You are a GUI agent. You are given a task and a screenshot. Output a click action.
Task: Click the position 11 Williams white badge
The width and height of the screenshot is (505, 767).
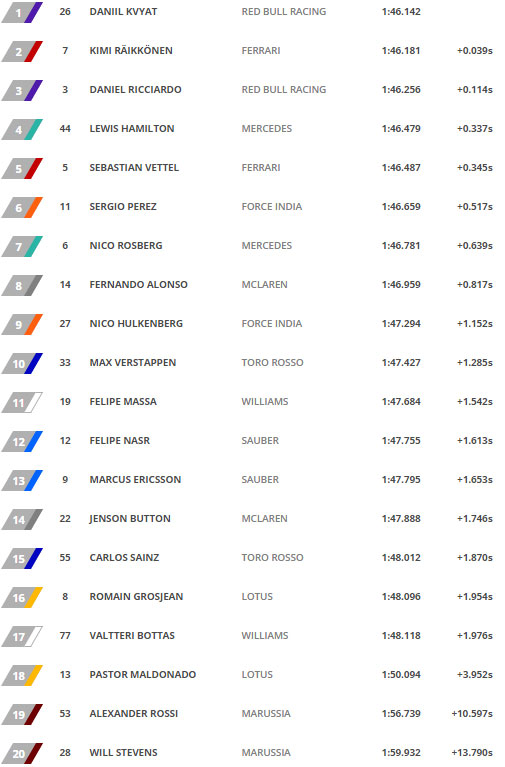22,403
